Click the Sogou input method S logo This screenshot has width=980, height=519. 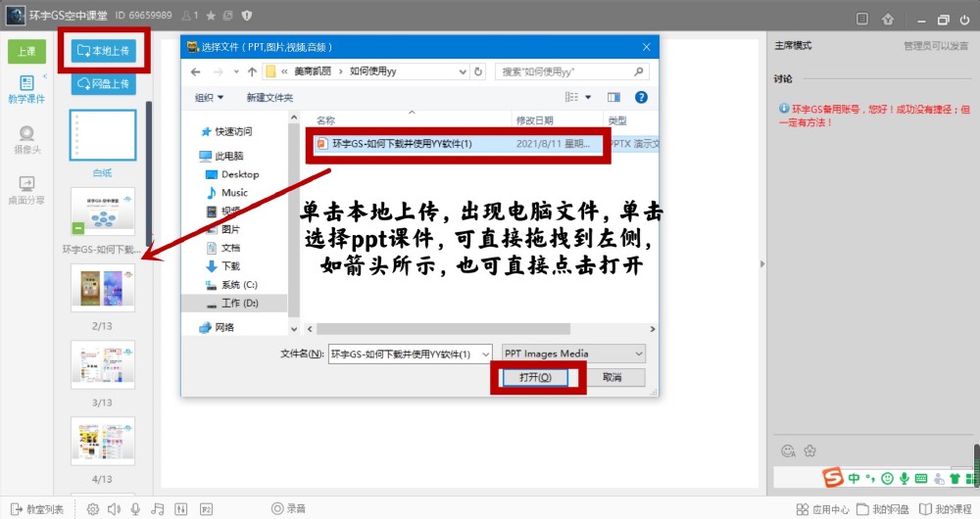pyautogui.click(x=832, y=478)
